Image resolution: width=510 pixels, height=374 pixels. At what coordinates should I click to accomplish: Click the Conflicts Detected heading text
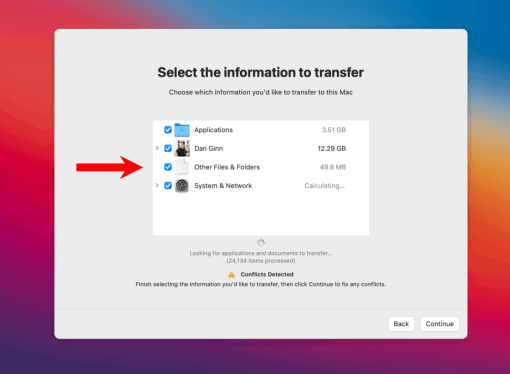tap(267, 274)
